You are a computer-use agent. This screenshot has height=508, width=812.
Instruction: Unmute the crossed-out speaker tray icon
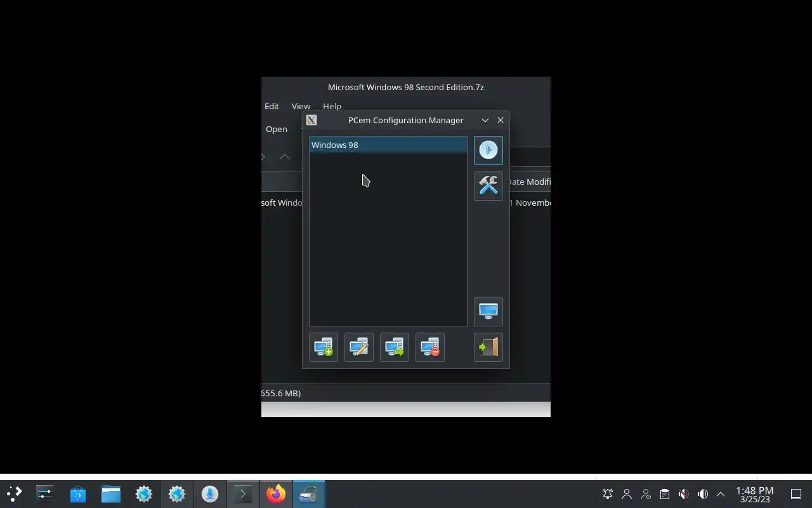[683, 494]
